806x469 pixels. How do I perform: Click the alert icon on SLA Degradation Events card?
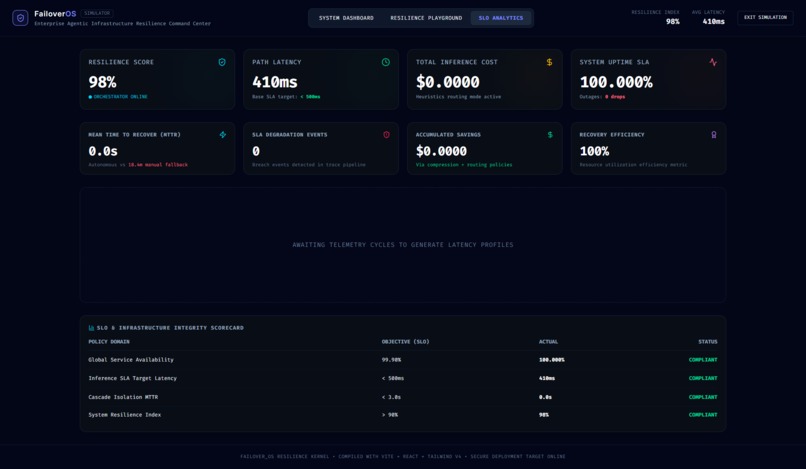(x=387, y=135)
